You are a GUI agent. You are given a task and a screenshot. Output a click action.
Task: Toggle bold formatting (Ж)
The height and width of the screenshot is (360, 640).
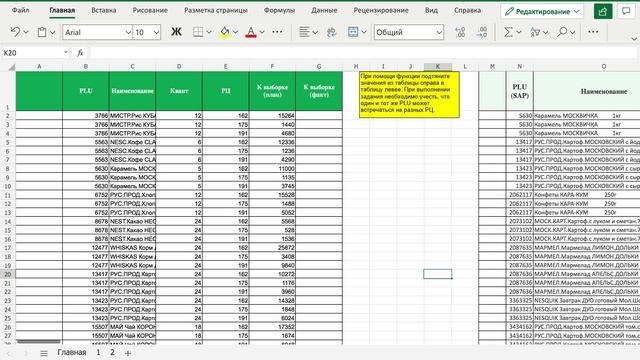176,32
